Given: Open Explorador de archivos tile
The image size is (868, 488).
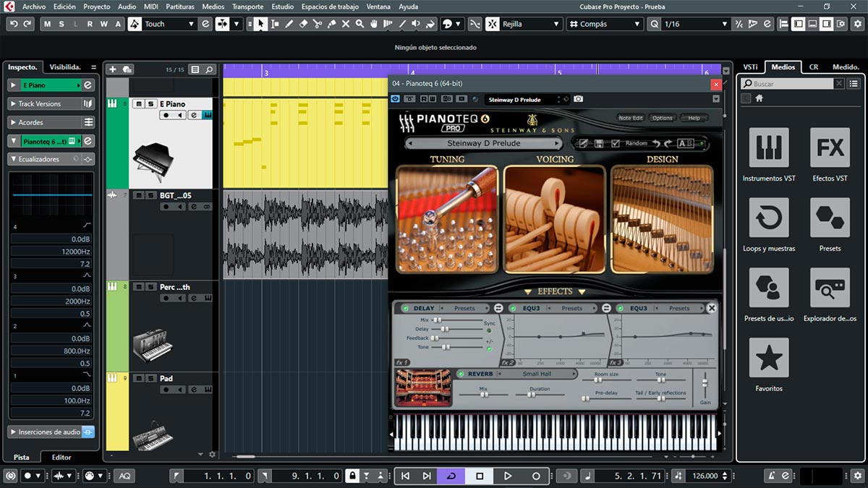Looking at the screenshot, I should [830, 288].
